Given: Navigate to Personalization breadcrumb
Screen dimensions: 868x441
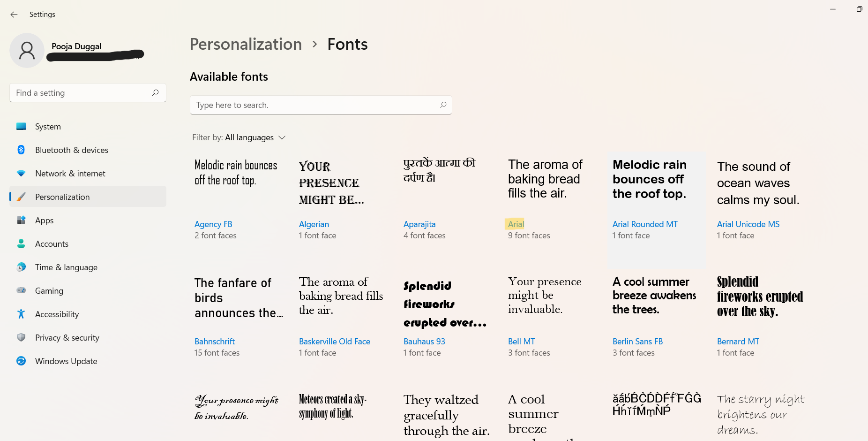Looking at the screenshot, I should [246, 44].
